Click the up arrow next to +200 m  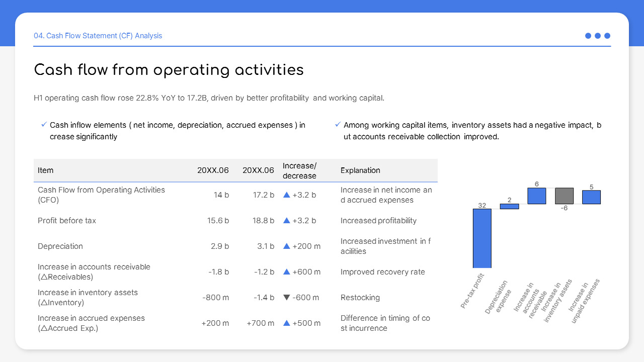(x=286, y=246)
